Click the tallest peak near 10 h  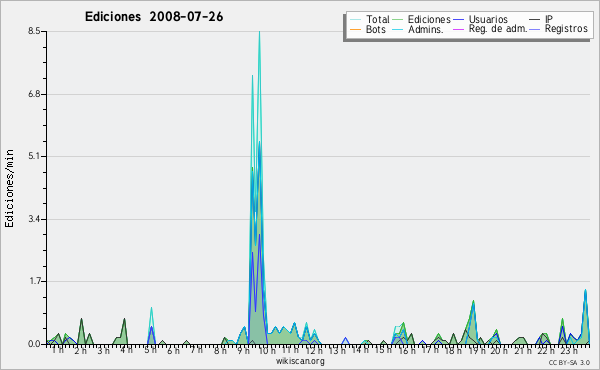coord(259,32)
